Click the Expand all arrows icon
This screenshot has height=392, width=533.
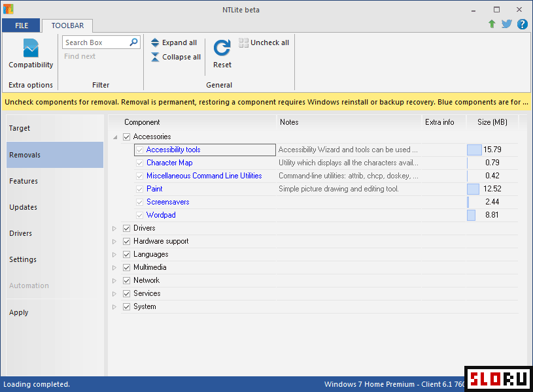(x=155, y=42)
